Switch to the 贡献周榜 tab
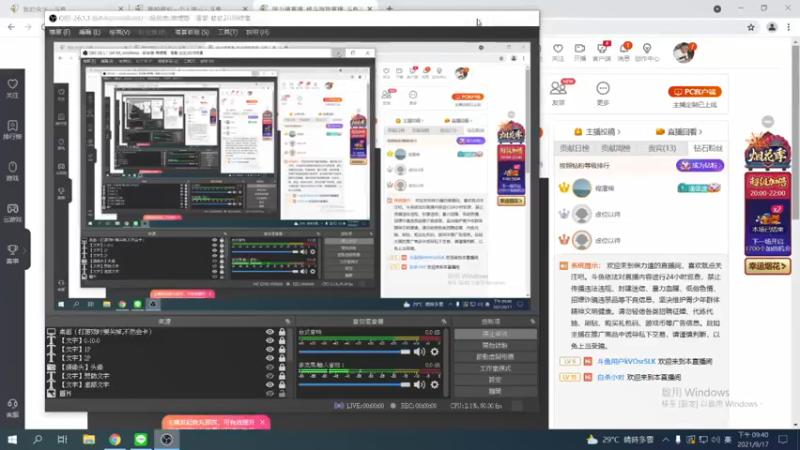This screenshot has width=800, height=450. point(615,148)
